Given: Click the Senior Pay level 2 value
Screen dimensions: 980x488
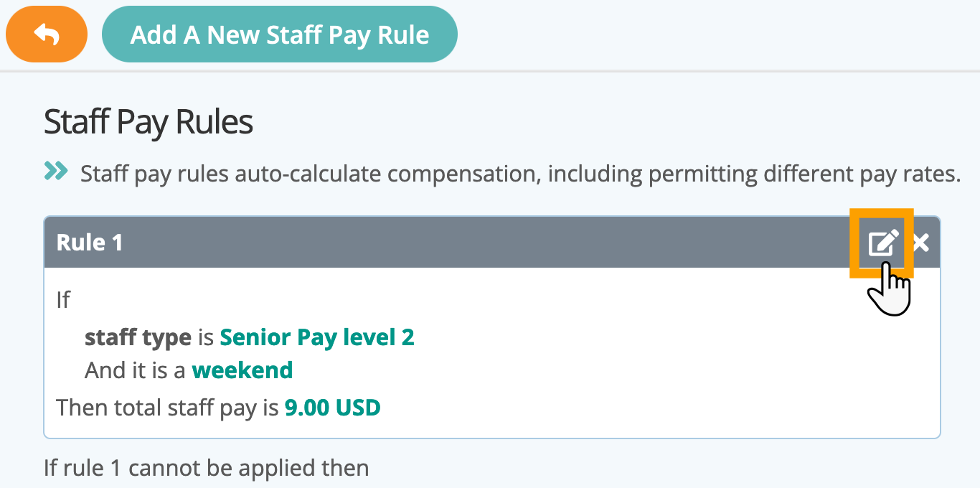Looking at the screenshot, I should (x=317, y=337).
